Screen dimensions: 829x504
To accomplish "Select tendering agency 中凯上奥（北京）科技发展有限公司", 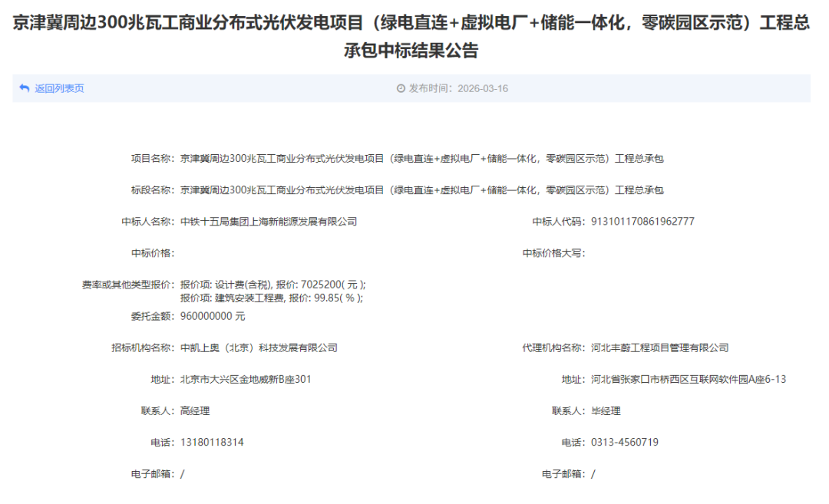I will coord(259,348).
